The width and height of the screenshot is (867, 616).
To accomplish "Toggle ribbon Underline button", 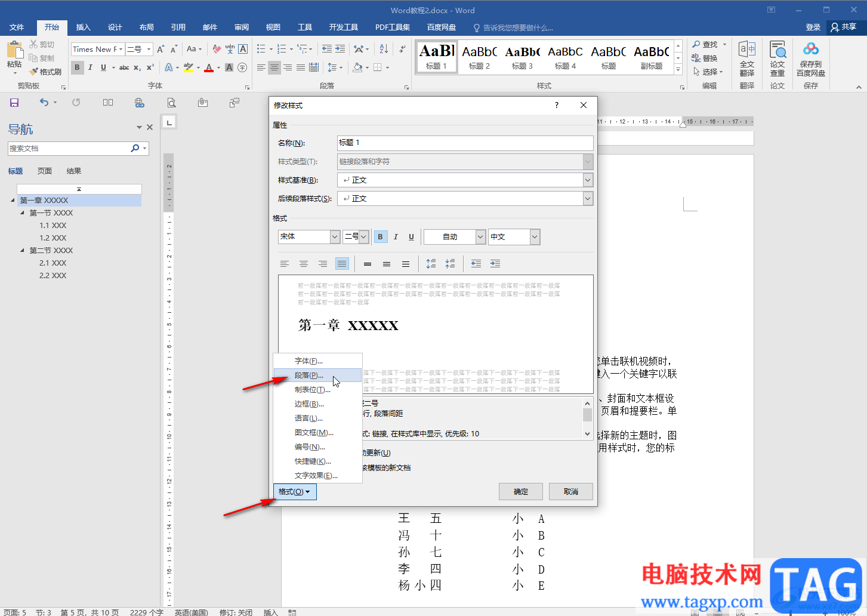I will point(103,67).
